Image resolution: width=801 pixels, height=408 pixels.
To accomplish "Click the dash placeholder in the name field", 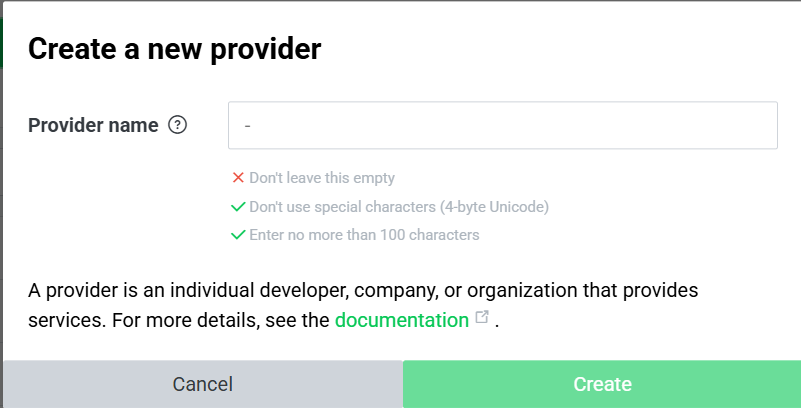I will click(247, 126).
